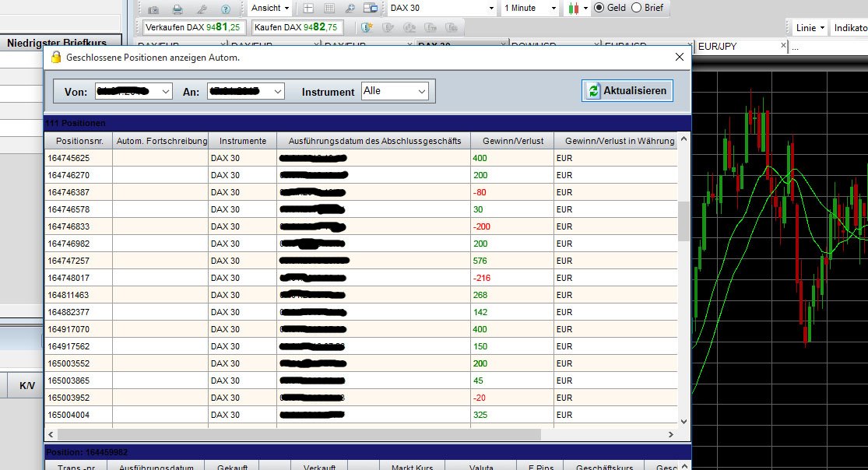Select position row 164746387
868x470 pixels.
tap(361, 193)
